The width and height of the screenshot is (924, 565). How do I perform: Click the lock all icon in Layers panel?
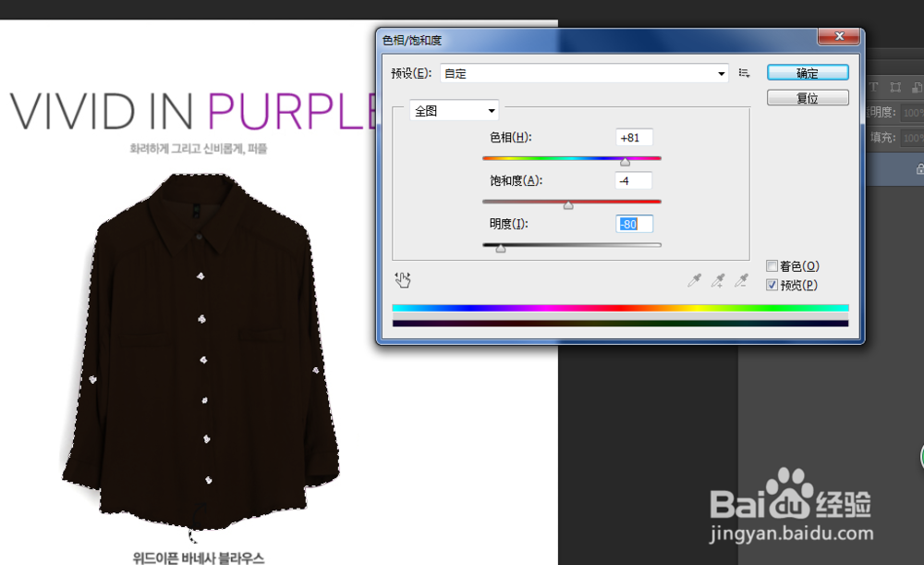919,87
